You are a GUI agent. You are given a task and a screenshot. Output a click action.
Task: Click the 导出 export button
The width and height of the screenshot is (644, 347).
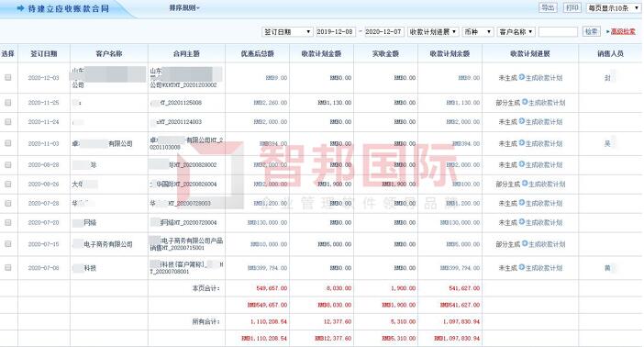point(548,7)
